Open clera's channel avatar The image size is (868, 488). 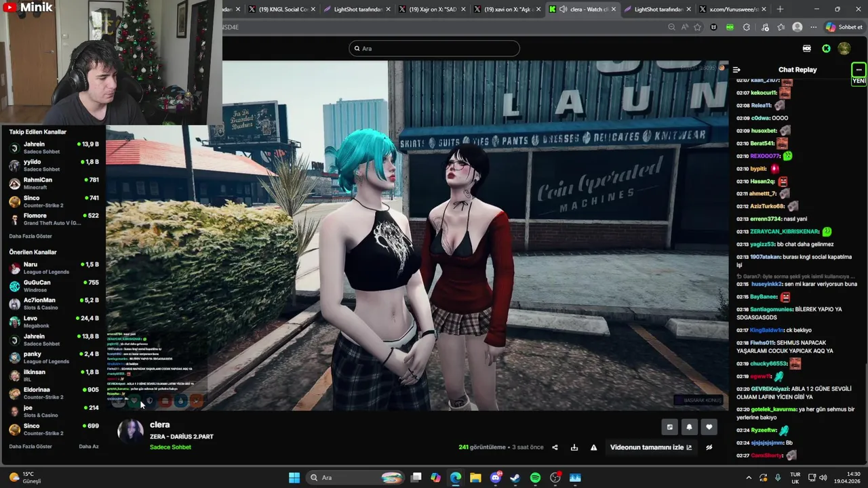click(130, 432)
